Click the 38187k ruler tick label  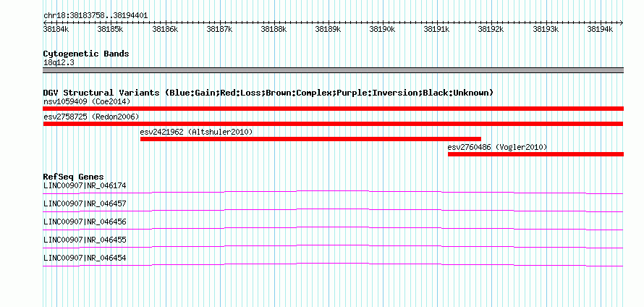click(x=219, y=29)
